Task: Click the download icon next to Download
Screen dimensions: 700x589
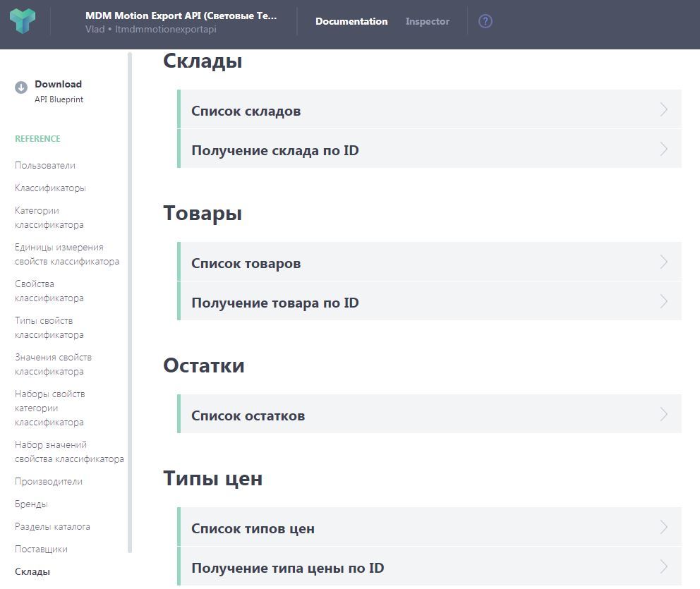Action: 21,87
